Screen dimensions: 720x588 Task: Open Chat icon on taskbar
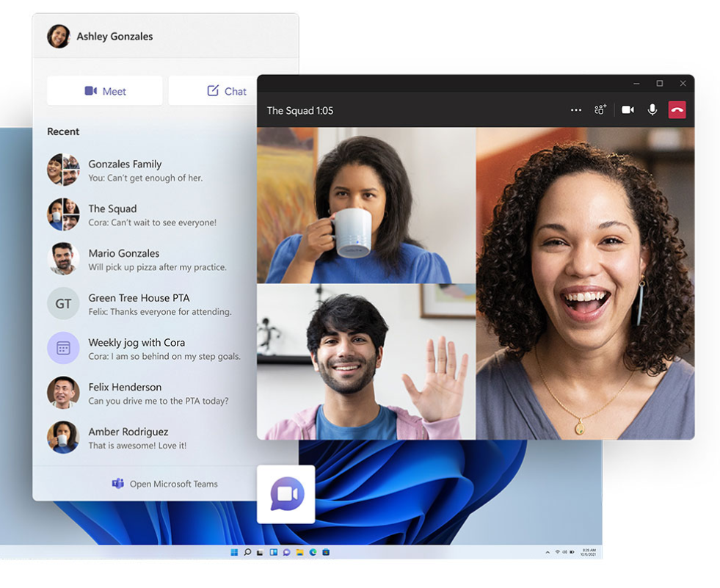(286, 552)
